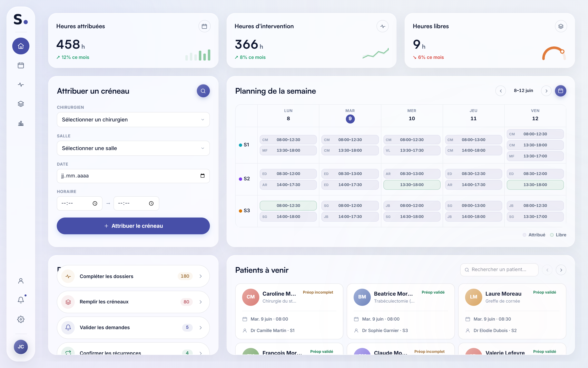Image resolution: width=588 pixels, height=368 pixels.
Task: Select the free S3 slot on Monday 08:00–12:30
Action: coord(288,206)
